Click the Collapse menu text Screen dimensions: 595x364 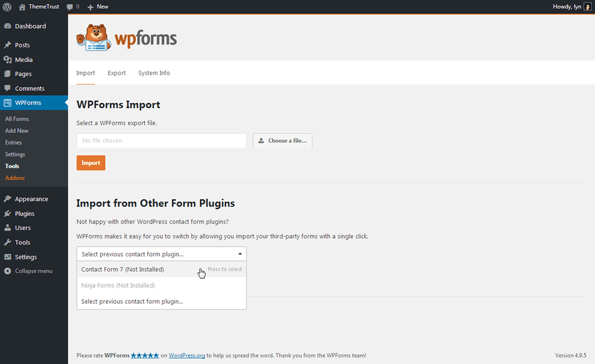point(34,271)
